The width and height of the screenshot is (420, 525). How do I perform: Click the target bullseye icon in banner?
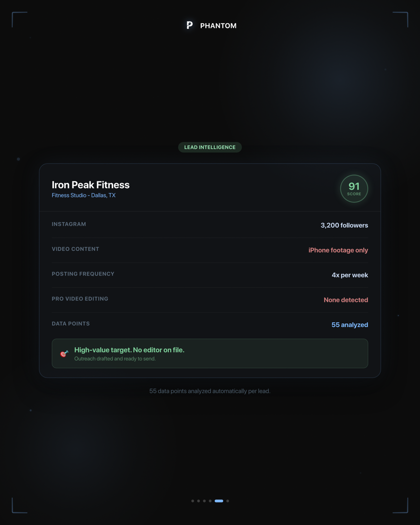pos(64,353)
